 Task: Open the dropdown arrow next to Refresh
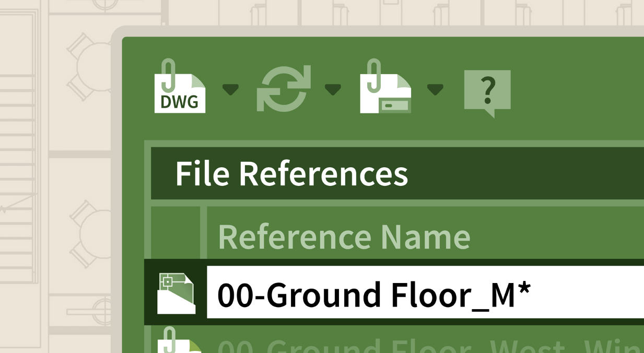click(333, 90)
